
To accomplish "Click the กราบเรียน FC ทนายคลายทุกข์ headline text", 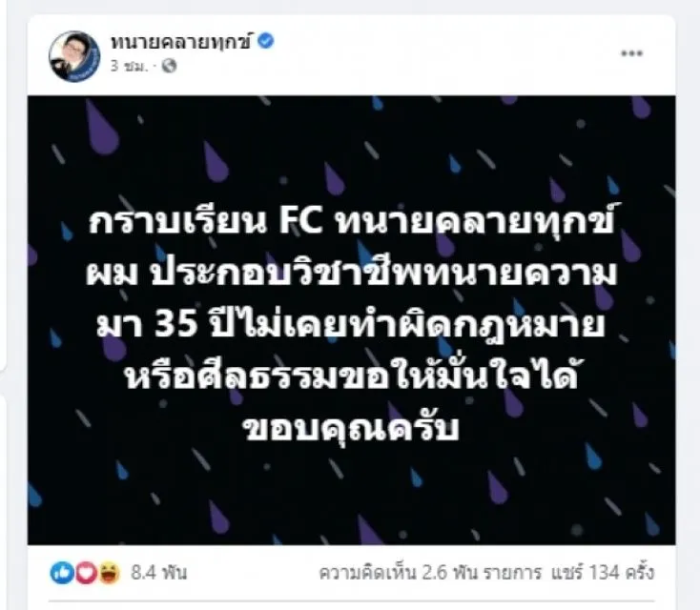I will [x=351, y=220].
